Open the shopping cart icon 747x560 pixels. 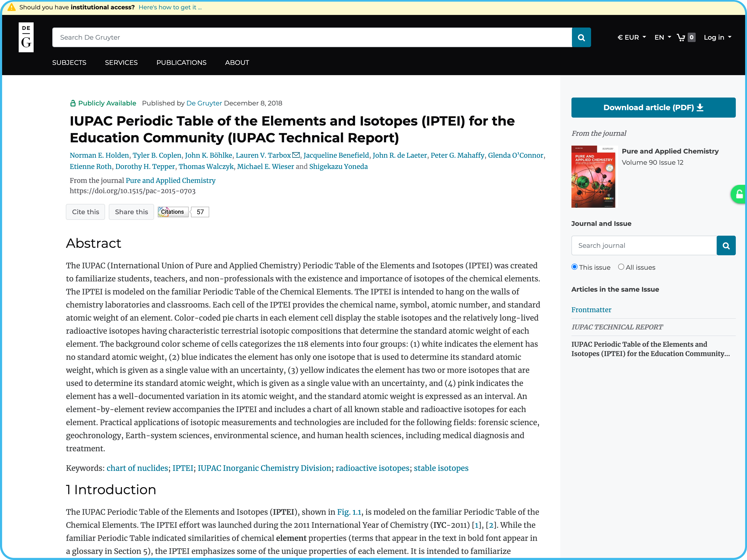coord(681,38)
